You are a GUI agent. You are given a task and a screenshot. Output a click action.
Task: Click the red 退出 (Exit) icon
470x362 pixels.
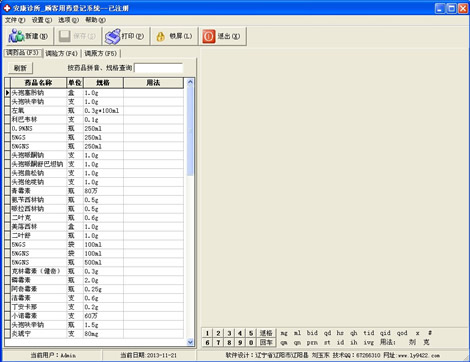pyautogui.click(x=209, y=36)
